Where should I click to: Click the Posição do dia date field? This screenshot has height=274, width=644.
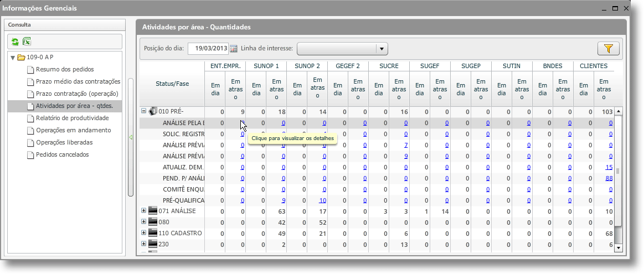[x=208, y=49]
